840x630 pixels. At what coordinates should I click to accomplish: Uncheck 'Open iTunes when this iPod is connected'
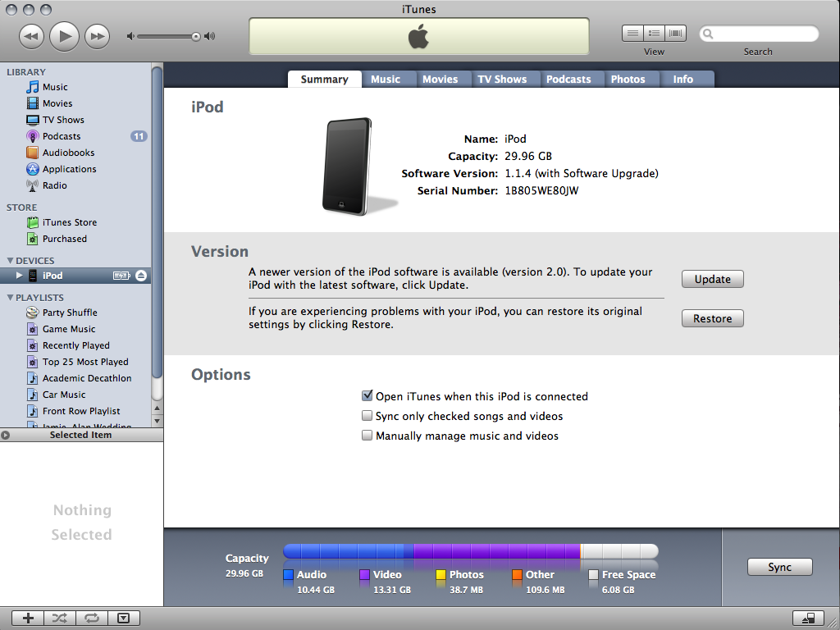(367, 395)
